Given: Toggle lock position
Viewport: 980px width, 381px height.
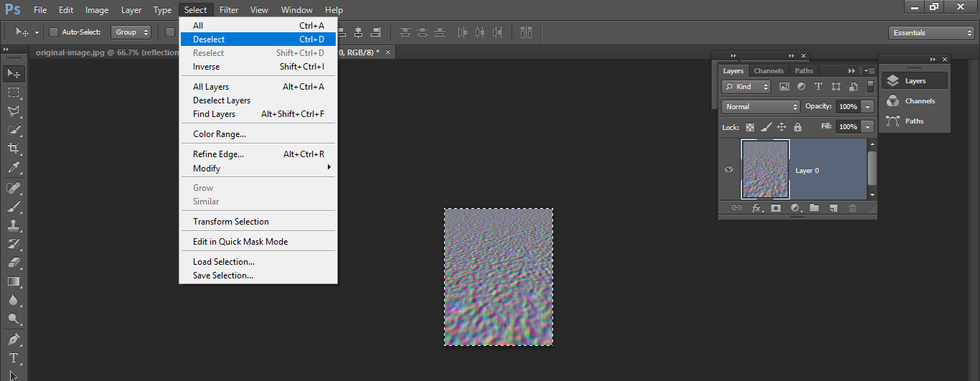Looking at the screenshot, I should [782, 127].
